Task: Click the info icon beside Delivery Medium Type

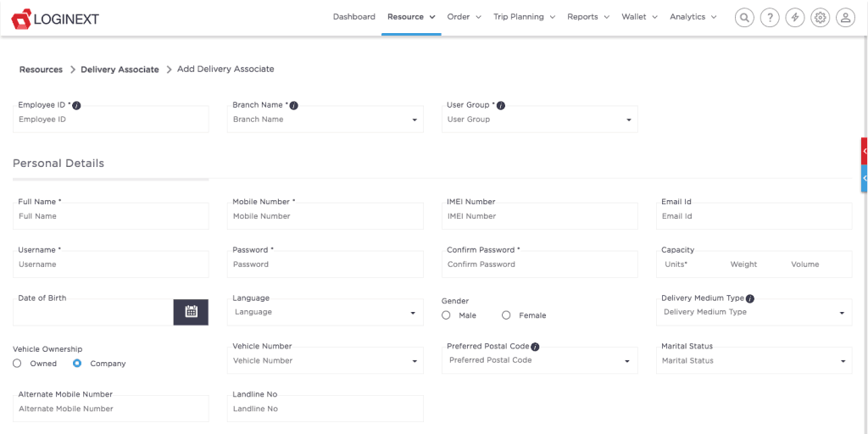Action: (750, 298)
